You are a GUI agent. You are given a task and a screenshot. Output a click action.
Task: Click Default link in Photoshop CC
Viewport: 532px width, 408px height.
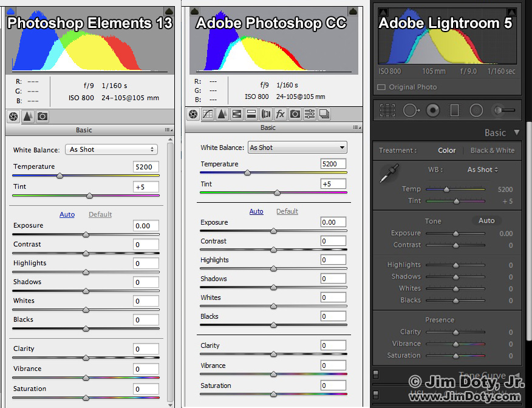pos(287,211)
